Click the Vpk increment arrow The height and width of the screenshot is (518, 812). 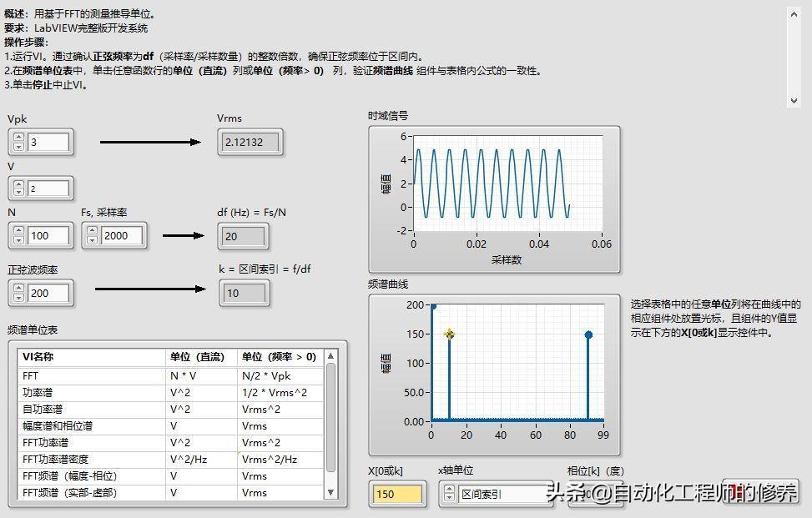(19, 138)
